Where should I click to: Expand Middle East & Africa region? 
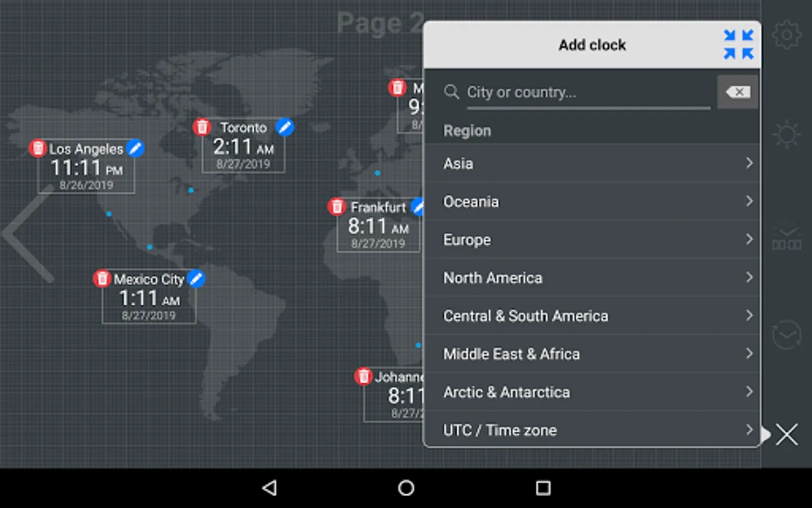[x=592, y=354]
